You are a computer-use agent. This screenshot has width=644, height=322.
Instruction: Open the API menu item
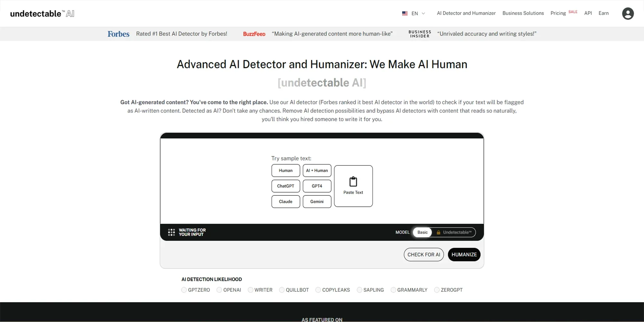click(x=588, y=13)
